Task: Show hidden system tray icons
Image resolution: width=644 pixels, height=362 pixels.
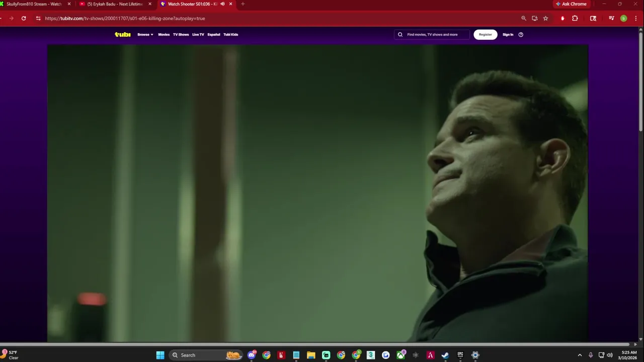Action: coord(580,355)
